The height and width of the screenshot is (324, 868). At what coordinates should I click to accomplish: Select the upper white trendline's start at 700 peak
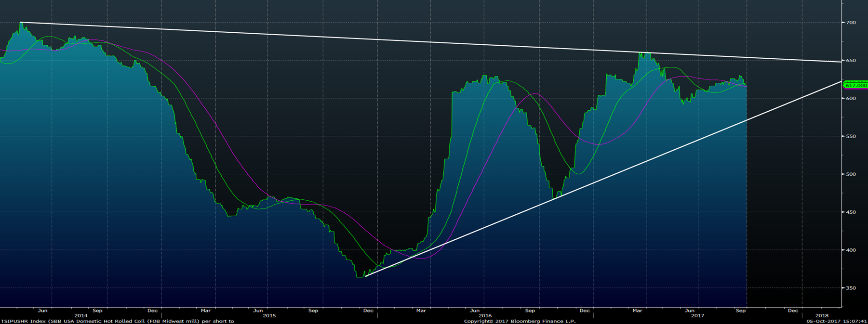pyautogui.click(x=21, y=23)
